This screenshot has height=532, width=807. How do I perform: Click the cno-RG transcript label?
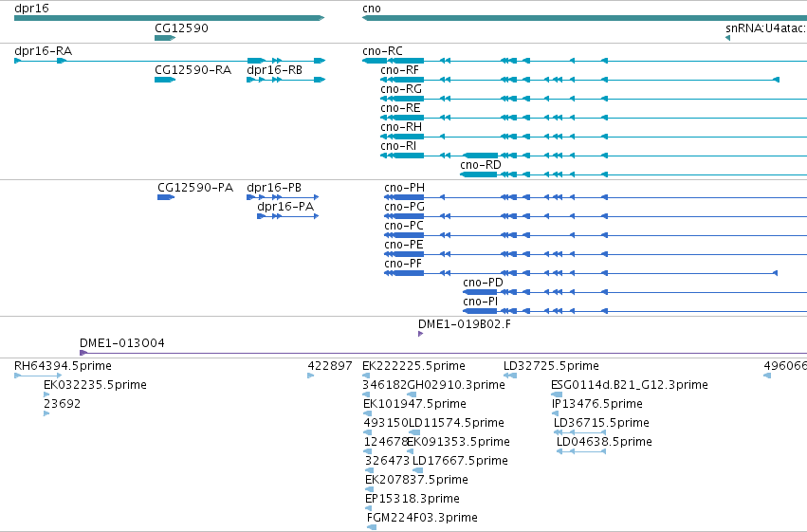401,89
